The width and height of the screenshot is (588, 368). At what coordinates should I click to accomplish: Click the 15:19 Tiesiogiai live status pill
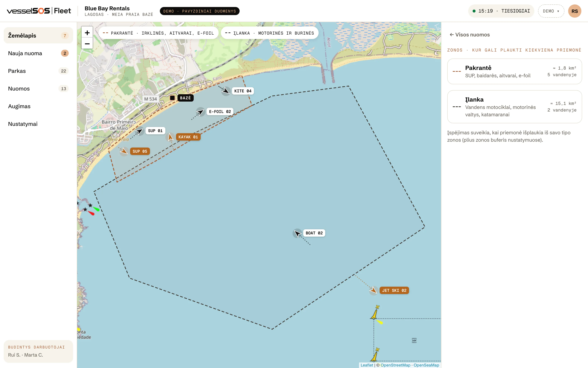tap(501, 11)
